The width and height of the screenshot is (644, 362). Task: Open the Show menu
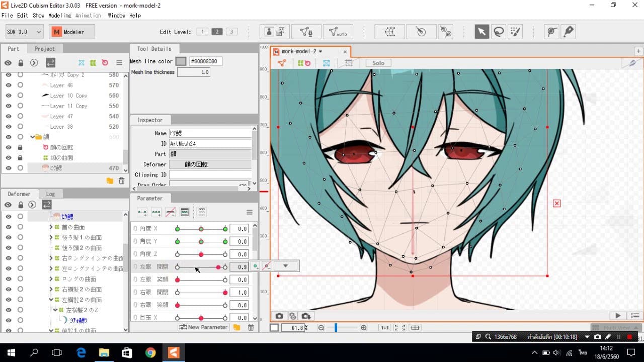(x=38, y=16)
